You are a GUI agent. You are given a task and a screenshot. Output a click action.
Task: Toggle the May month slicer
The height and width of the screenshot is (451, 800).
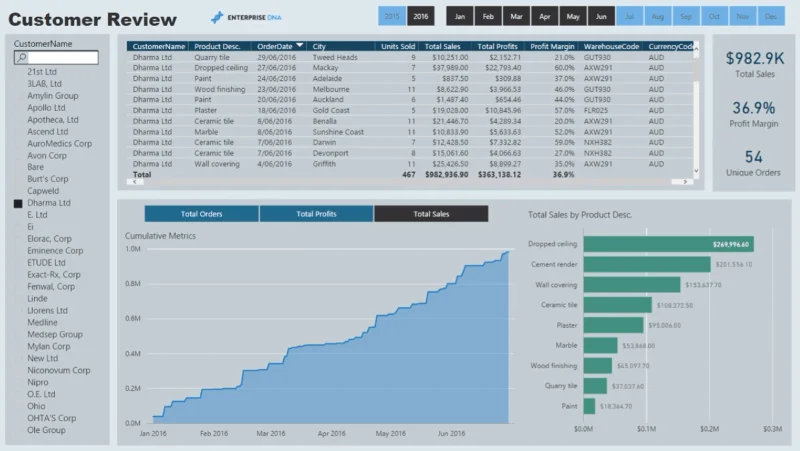[573, 16]
